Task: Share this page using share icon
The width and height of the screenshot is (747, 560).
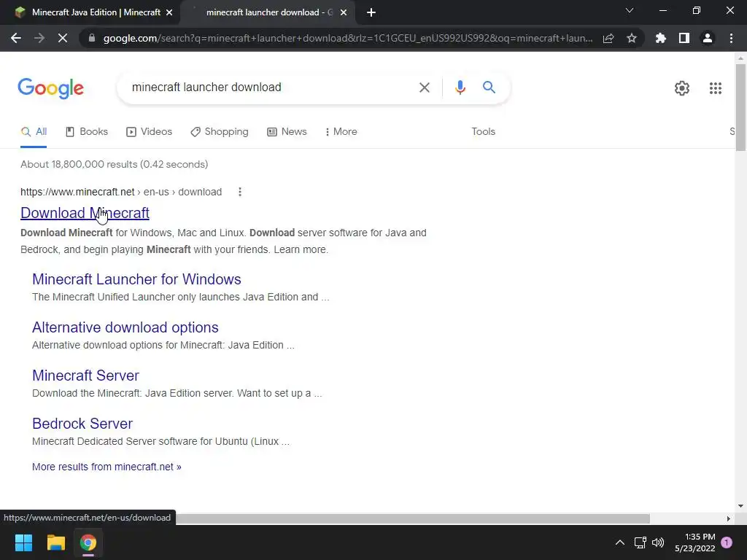Action: 608,38
